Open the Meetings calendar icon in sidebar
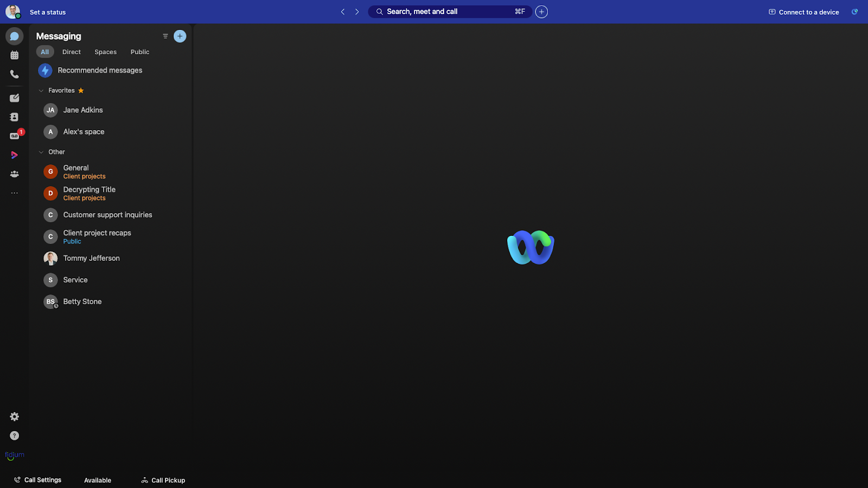The image size is (868, 488). (15, 55)
